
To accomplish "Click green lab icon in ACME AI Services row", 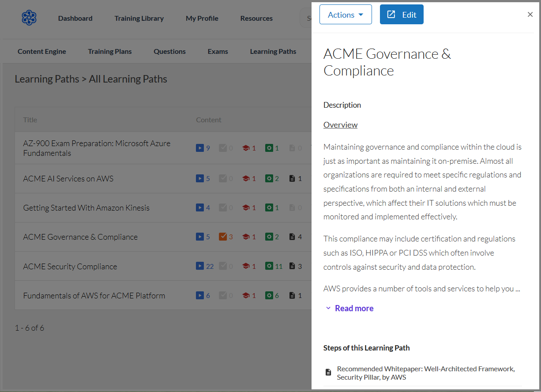I will [x=269, y=179].
